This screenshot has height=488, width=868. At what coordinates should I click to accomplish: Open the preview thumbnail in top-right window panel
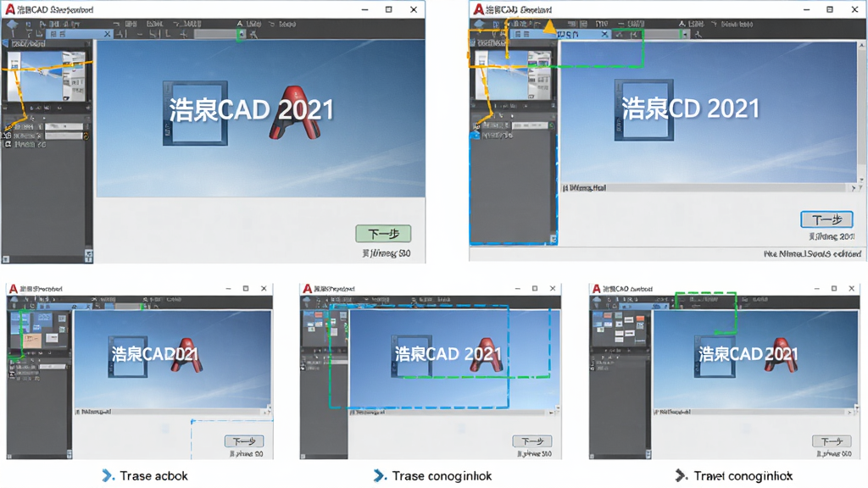point(514,75)
